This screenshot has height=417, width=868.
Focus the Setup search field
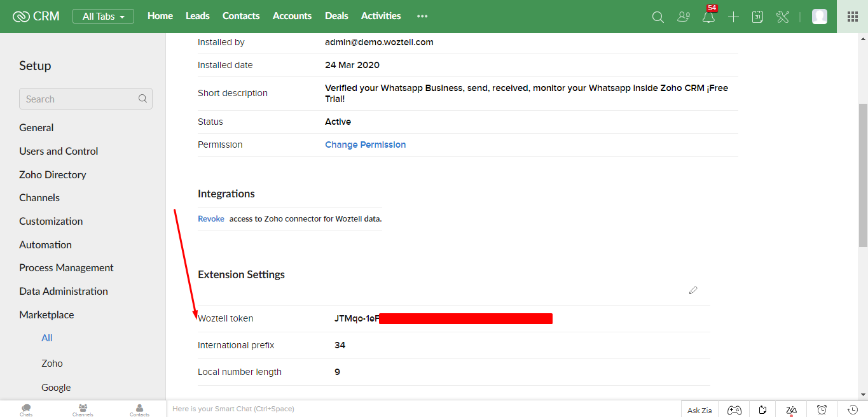pos(86,99)
